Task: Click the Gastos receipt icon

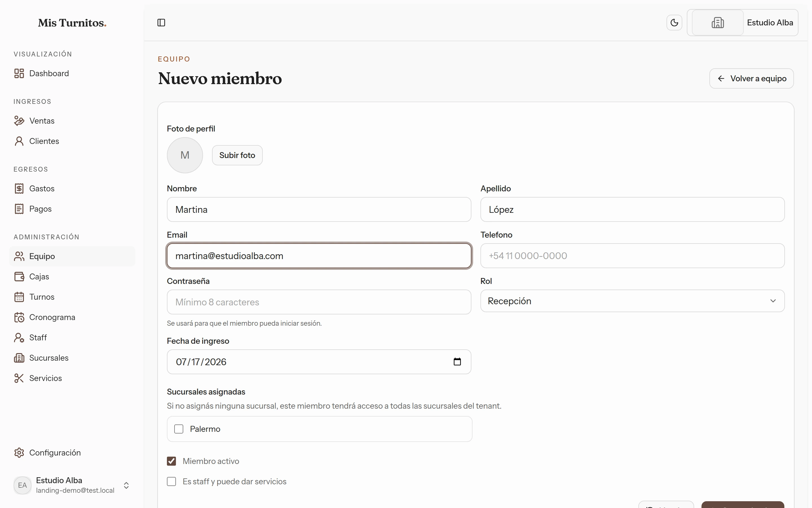Action: tap(19, 189)
